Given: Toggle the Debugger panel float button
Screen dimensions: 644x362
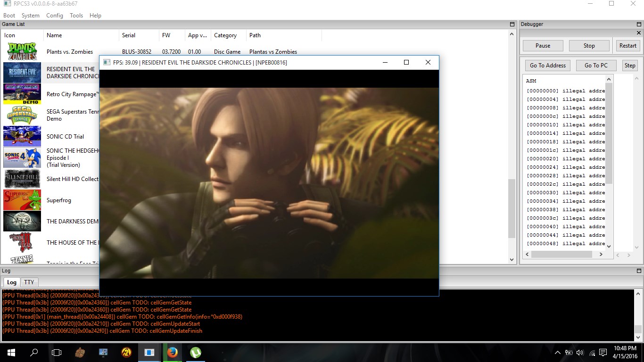Looking at the screenshot, I should [639, 24].
